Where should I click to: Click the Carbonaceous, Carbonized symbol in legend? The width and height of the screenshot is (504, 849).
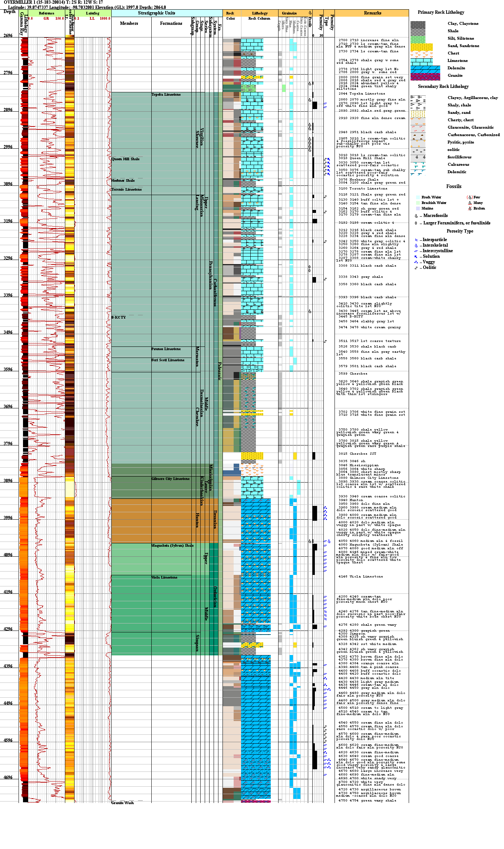[418, 136]
